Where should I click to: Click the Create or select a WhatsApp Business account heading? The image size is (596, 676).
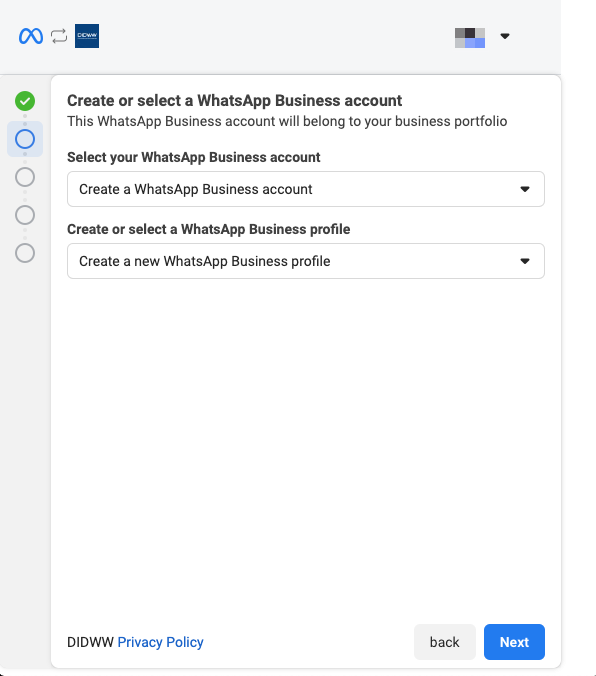(x=235, y=101)
